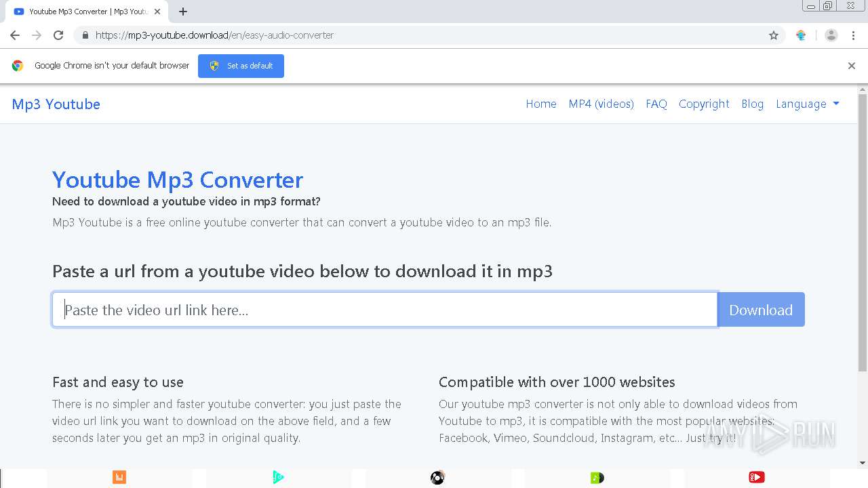Focus the video URL input field
868x488 pixels.
pyautogui.click(x=385, y=310)
